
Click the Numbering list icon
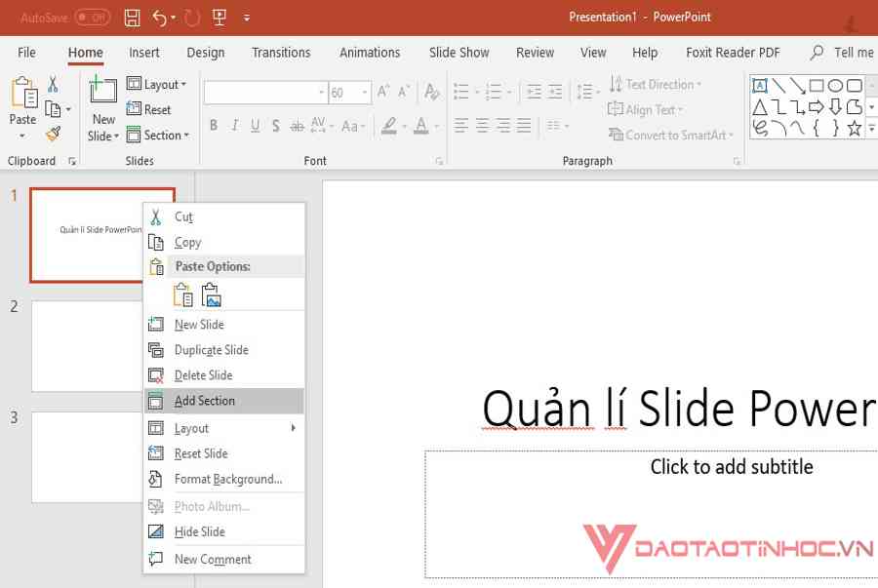(x=494, y=92)
